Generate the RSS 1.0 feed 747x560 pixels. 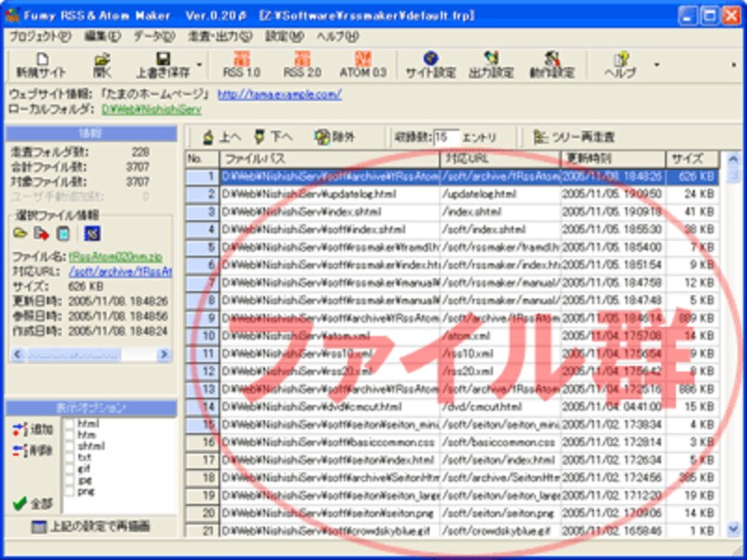click(x=242, y=62)
